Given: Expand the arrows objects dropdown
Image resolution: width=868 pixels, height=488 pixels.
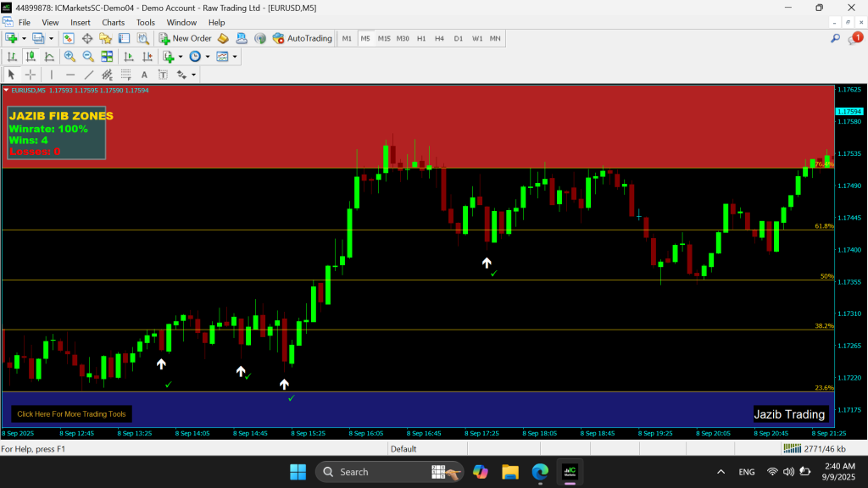Looking at the screenshot, I should [193, 75].
